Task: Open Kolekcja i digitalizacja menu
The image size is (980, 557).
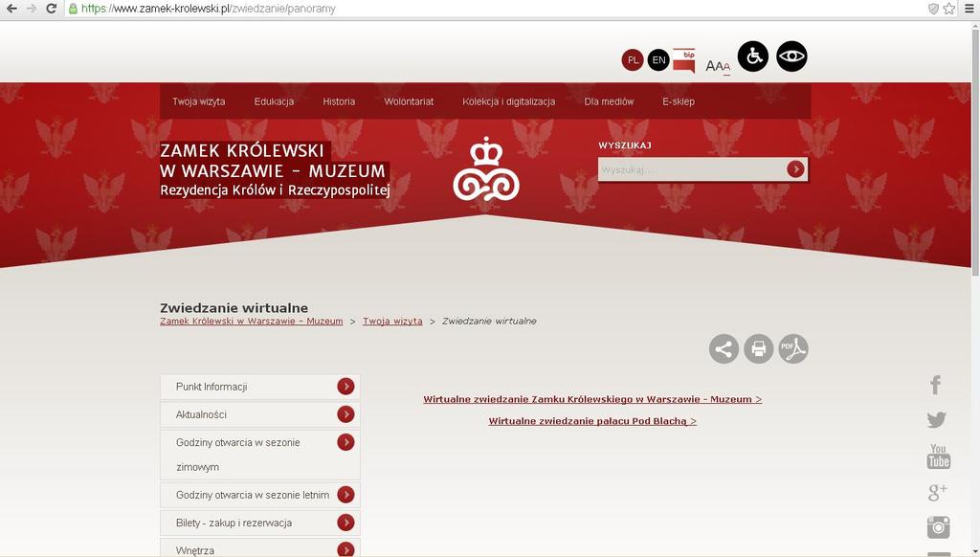Action: pyautogui.click(x=509, y=101)
